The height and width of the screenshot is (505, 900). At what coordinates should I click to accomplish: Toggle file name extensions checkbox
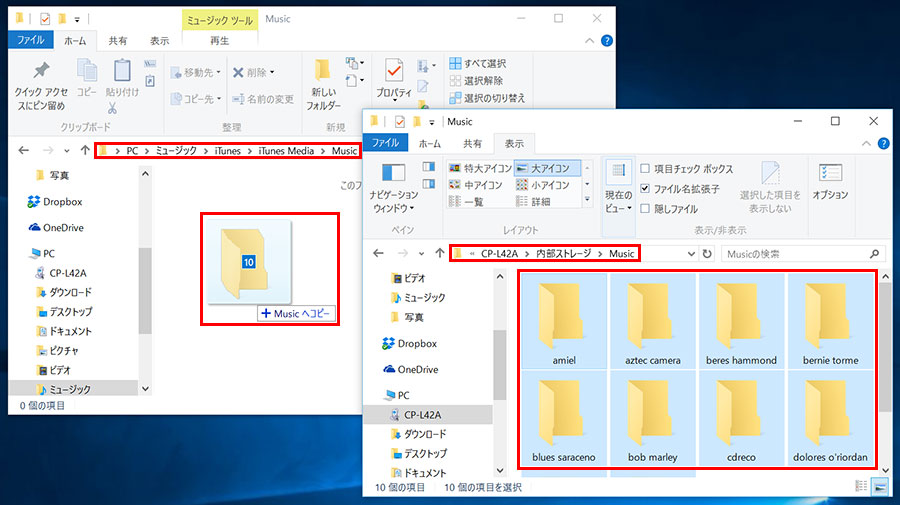(x=645, y=188)
